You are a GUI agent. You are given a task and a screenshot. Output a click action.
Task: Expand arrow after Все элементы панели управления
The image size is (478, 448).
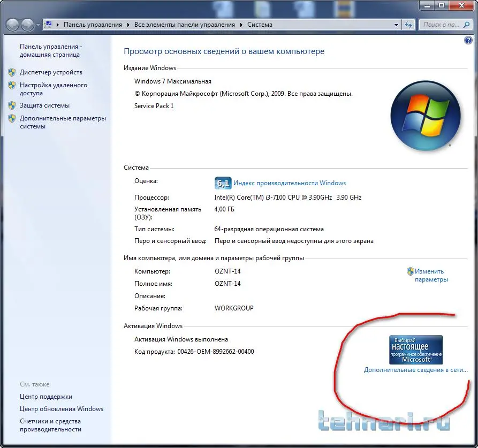coord(241,25)
